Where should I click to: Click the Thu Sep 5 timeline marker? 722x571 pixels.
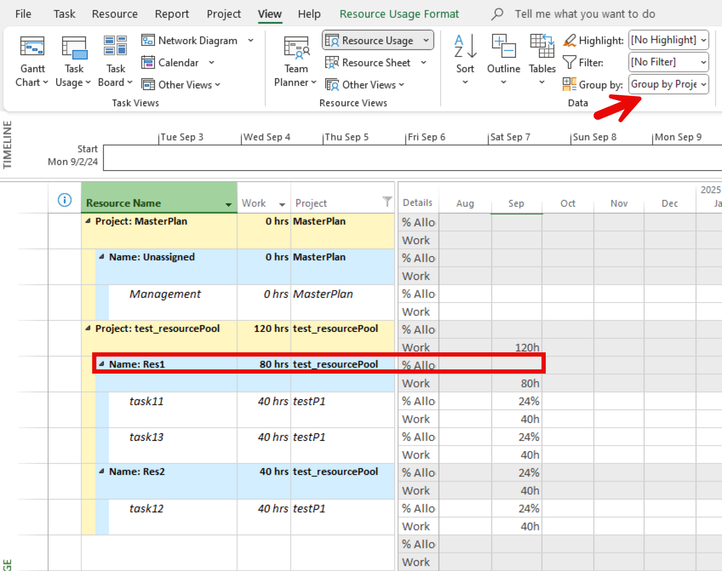346,137
